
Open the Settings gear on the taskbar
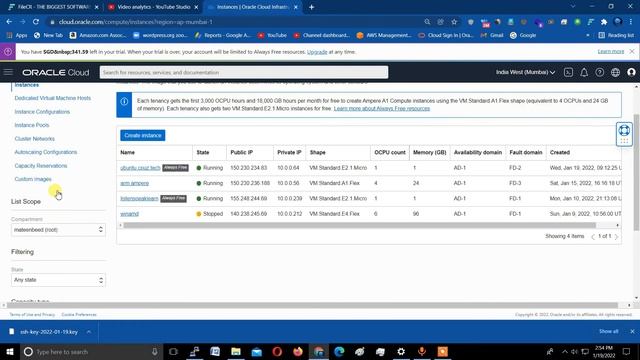click(401, 351)
